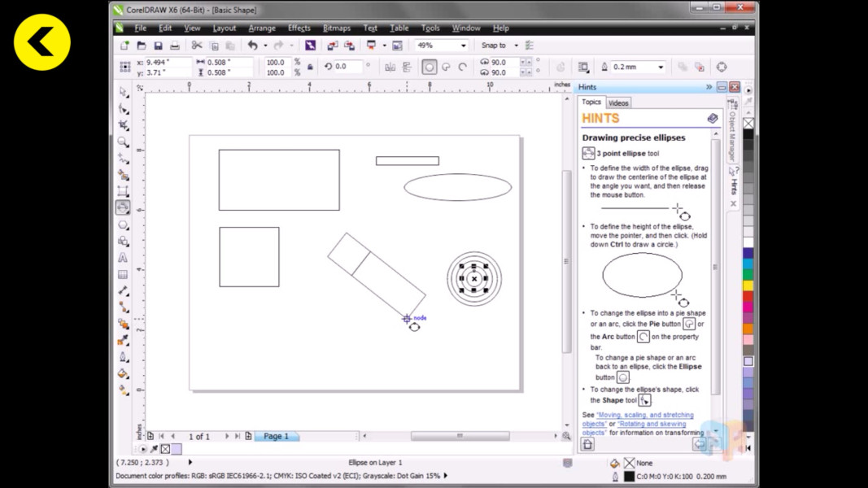Click Convert to curves icon on property bar
Screen dimensions: 868x488
click(x=722, y=67)
